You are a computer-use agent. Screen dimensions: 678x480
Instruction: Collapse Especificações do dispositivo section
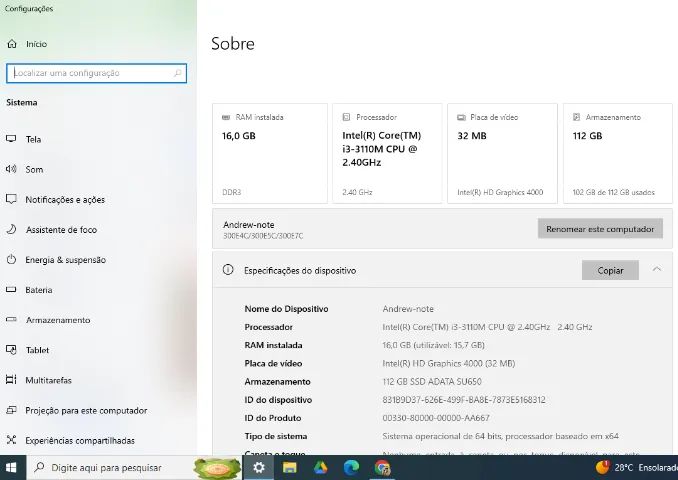(657, 269)
